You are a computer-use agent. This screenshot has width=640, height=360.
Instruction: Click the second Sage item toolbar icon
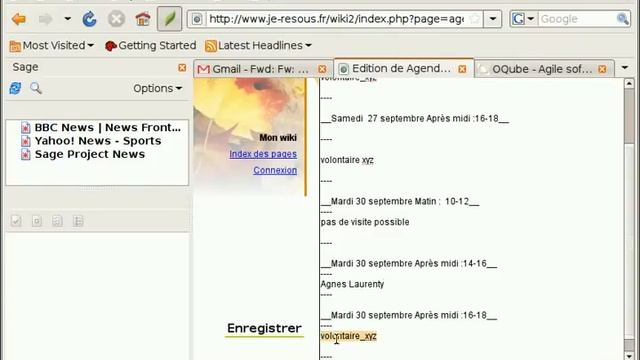tap(37, 221)
